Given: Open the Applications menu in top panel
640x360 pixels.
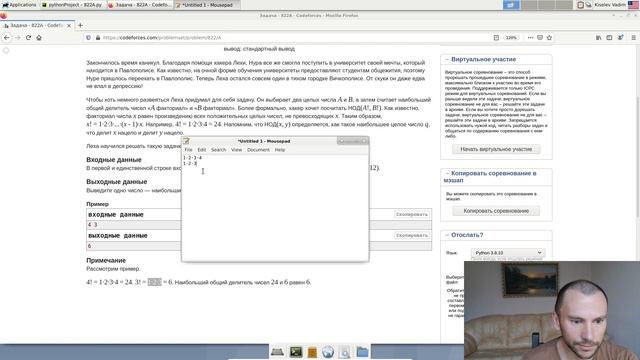Looking at the screenshot, I should coord(19,5).
